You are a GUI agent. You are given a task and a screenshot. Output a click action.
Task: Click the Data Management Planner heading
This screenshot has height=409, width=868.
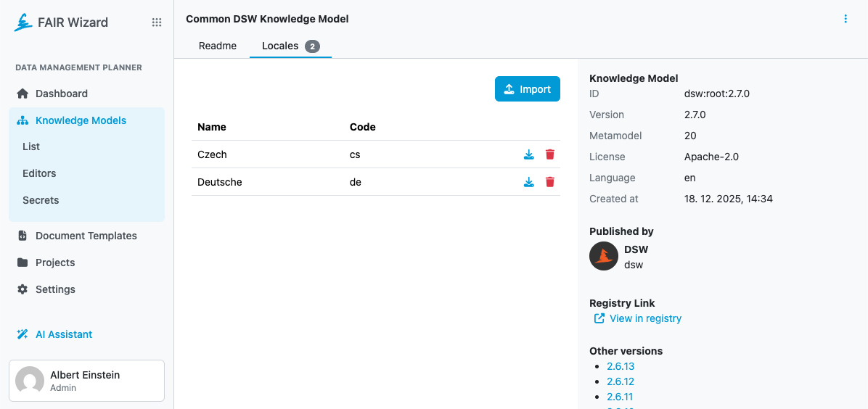pos(78,67)
